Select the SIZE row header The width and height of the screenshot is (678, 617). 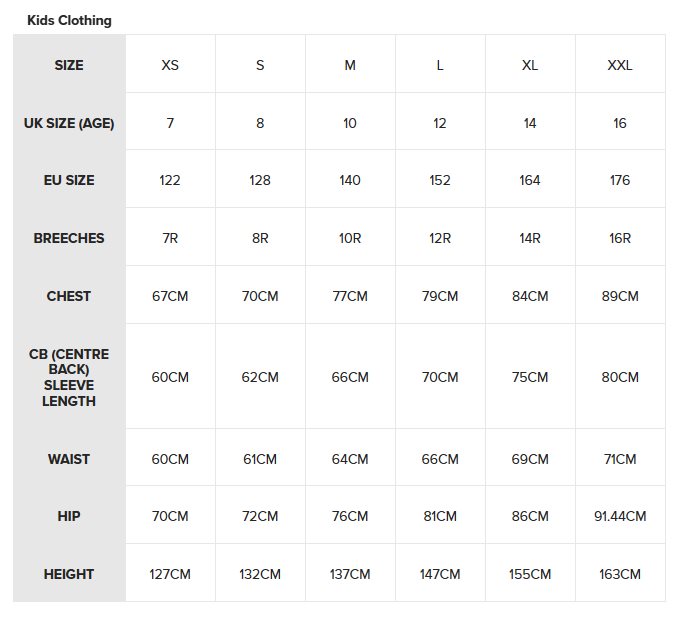point(69,65)
